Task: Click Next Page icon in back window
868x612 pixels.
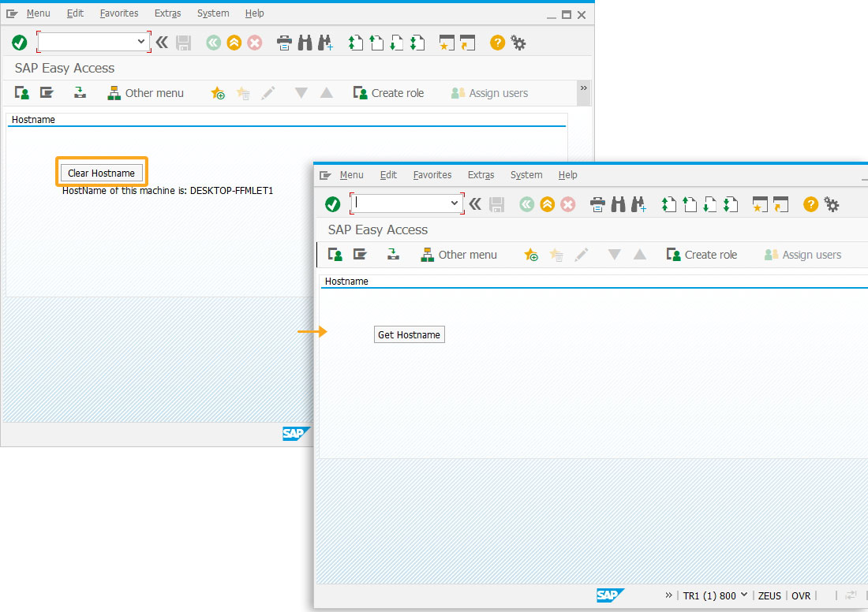Action: coord(397,43)
